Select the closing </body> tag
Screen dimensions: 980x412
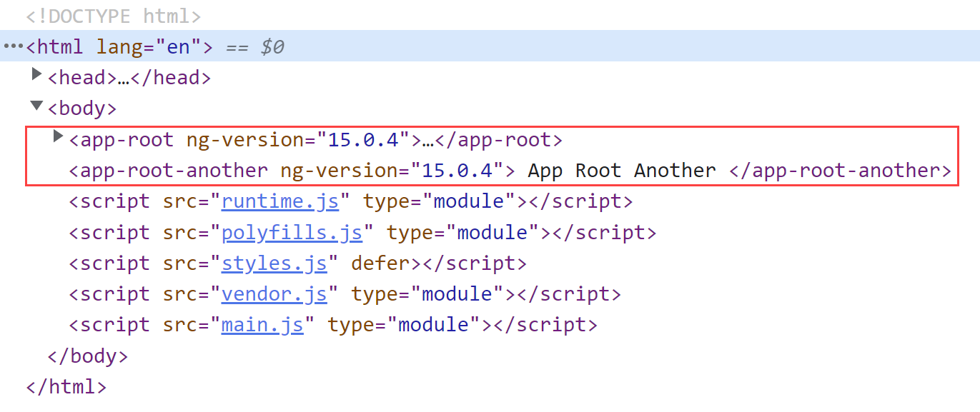[x=87, y=356]
